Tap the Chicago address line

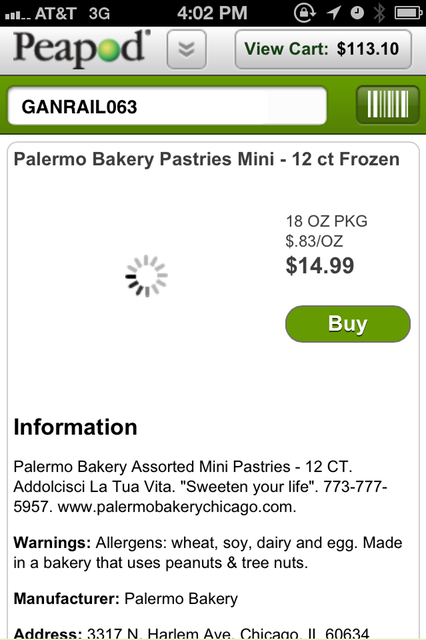pyautogui.click(x=191, y=633)
